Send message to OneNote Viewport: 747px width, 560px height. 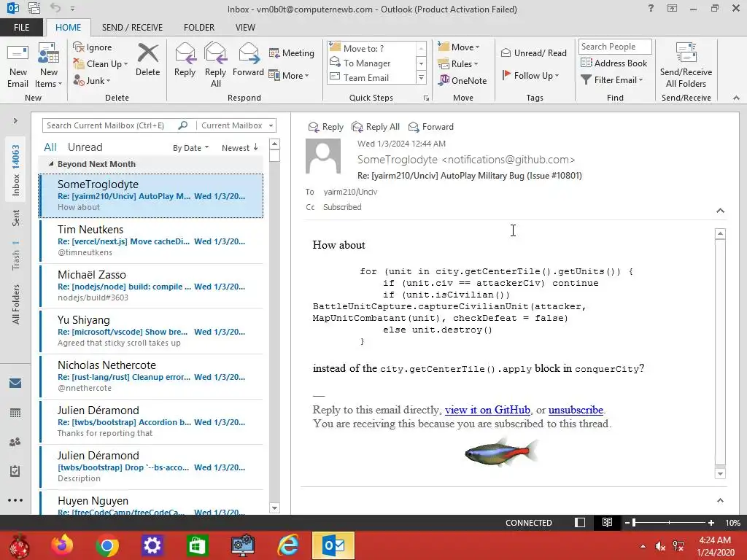point(462,80)
